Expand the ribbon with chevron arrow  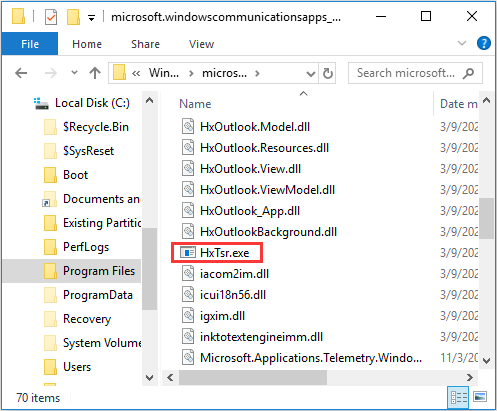tap(462, 43)
